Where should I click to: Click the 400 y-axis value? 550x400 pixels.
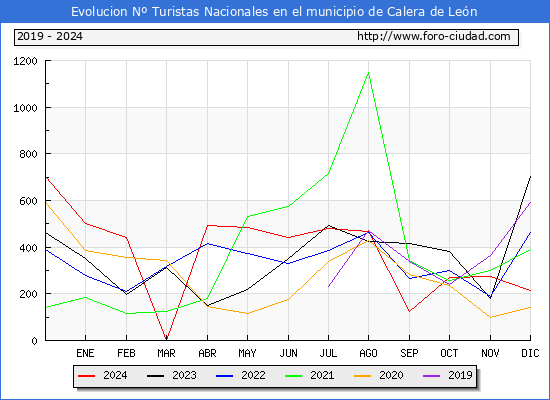(x=28, y=248)
